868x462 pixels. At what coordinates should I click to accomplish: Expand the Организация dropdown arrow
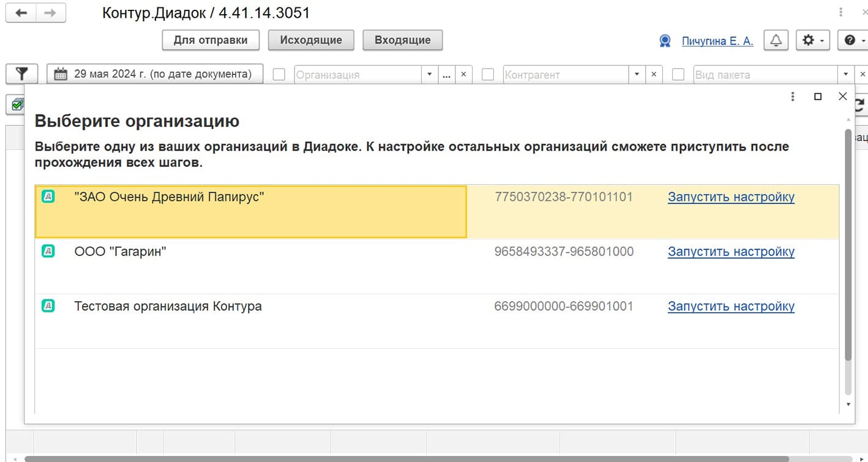[430, 75]
